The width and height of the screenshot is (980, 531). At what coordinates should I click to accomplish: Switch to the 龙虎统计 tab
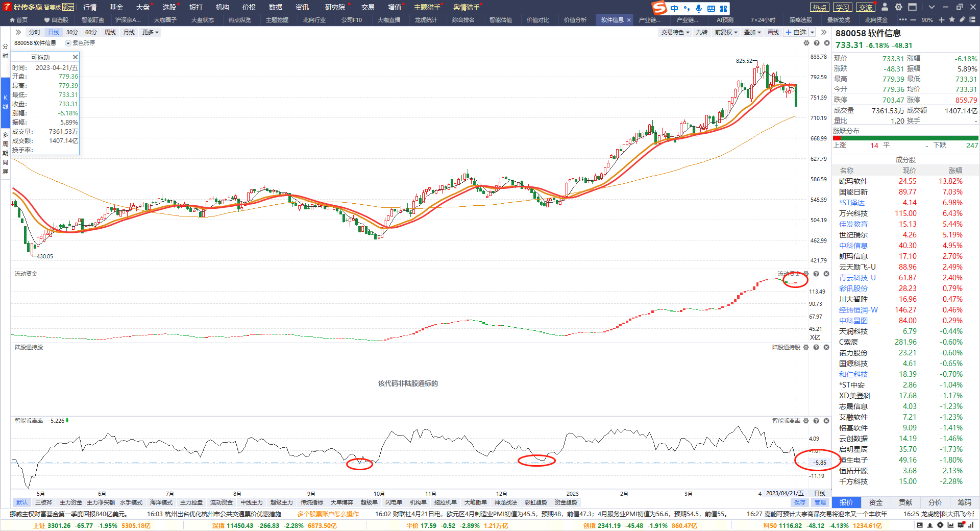pos(426,20)
